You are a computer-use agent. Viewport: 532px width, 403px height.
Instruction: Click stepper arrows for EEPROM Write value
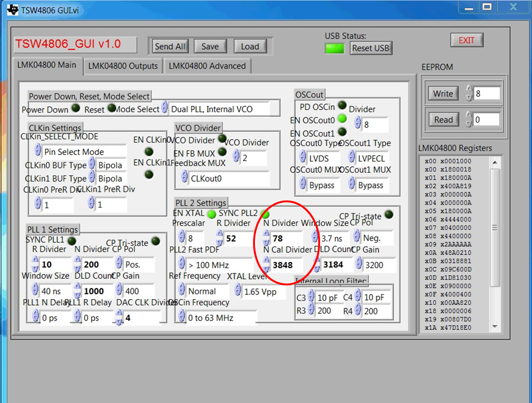[469, 93]
